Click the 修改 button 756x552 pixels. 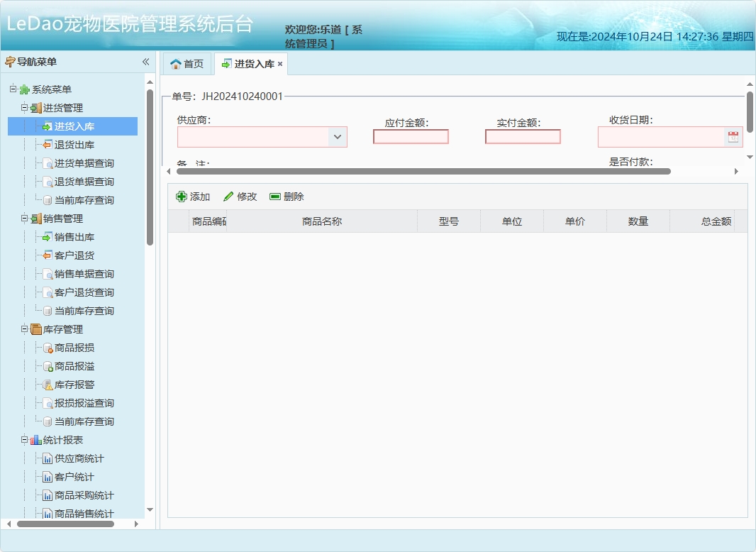[239, 196]
